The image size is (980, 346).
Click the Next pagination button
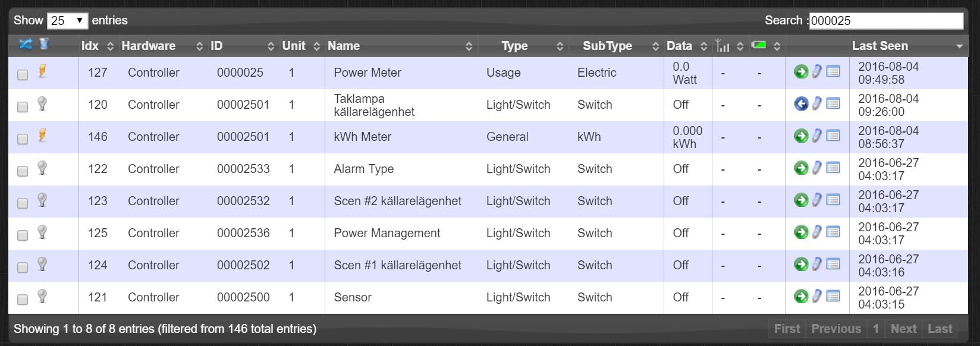[903, 329]
